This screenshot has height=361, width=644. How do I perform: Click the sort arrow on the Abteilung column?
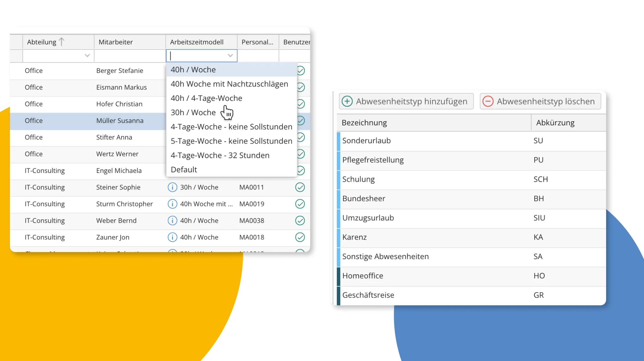click(x=62, y=42)
